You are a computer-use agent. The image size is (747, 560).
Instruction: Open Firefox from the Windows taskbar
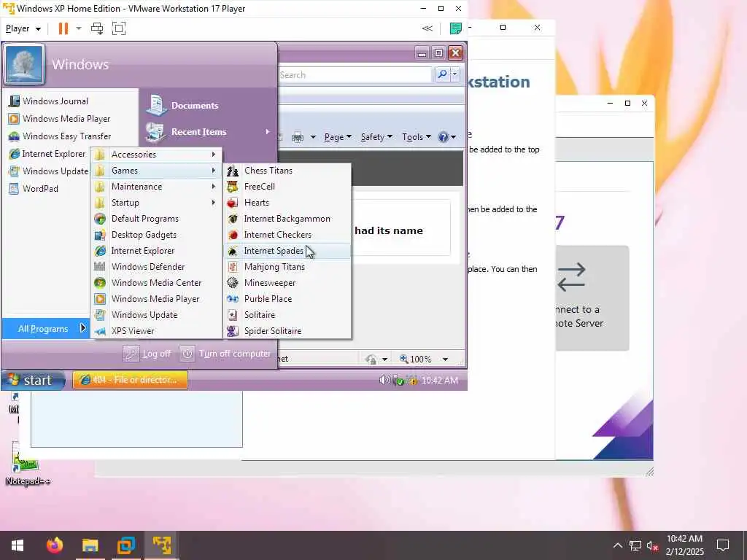pyautogui.click(x=54, y=545)
